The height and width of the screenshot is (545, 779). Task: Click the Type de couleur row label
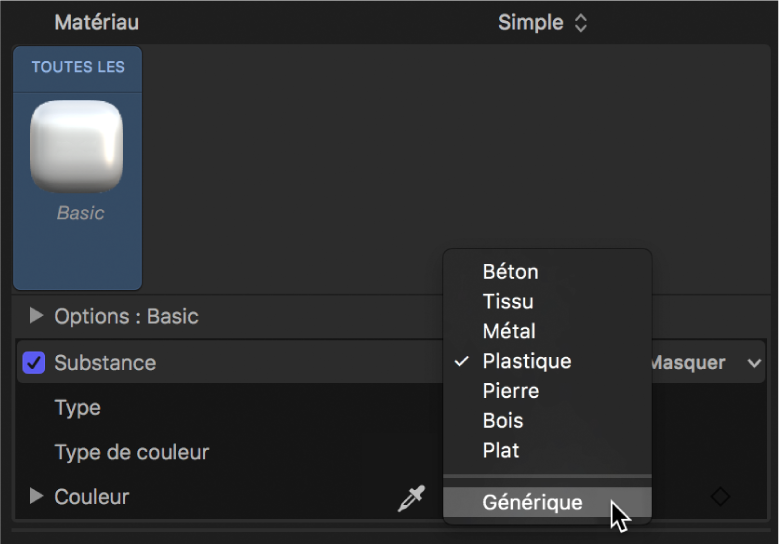point(132,452)
